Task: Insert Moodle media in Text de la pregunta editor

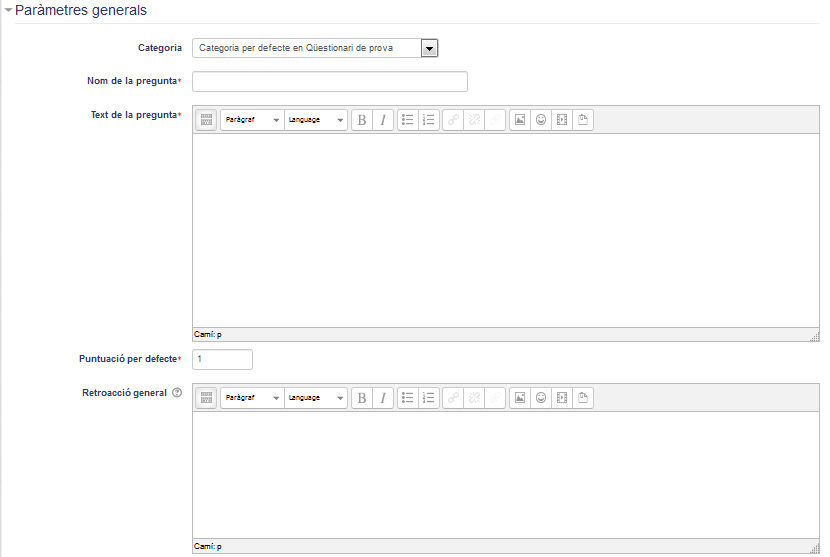Action: 562,120
